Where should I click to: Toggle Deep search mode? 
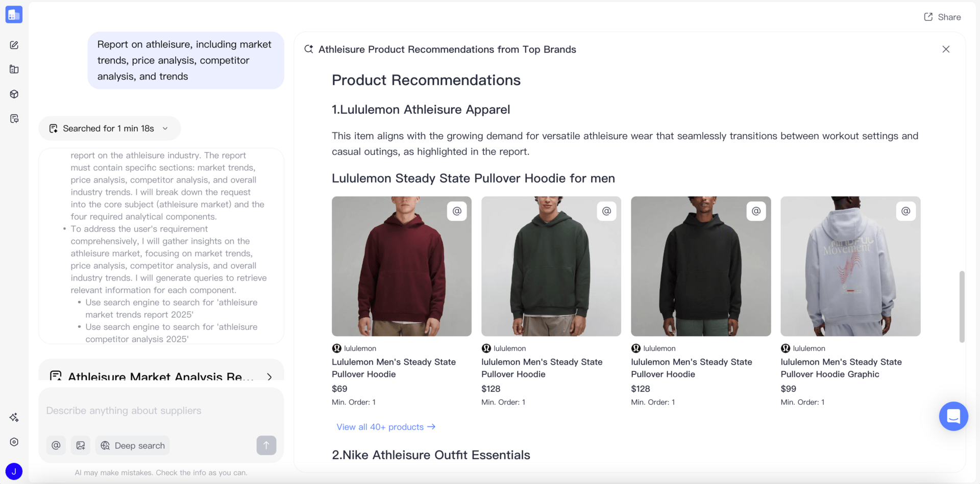[x=132, y=445]
